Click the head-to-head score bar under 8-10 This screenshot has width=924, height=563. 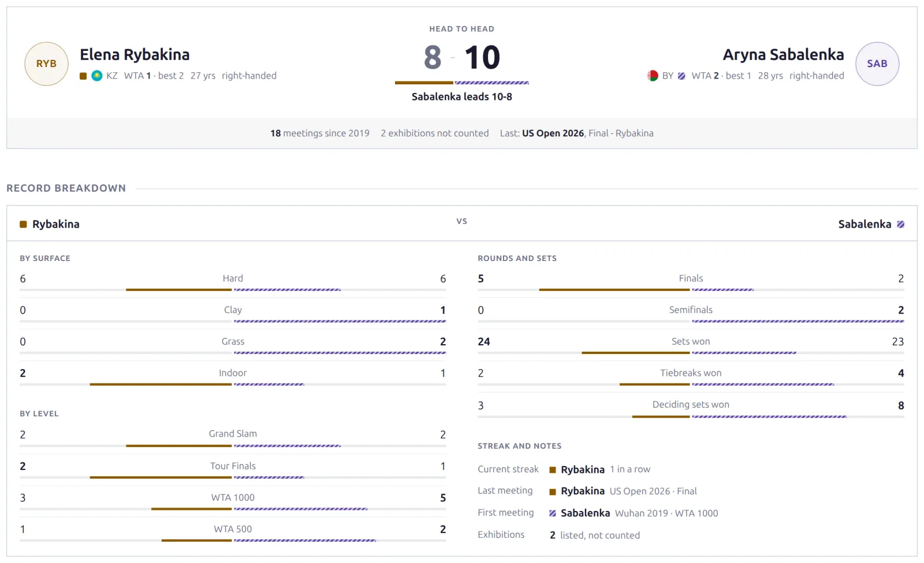(462, 83)
